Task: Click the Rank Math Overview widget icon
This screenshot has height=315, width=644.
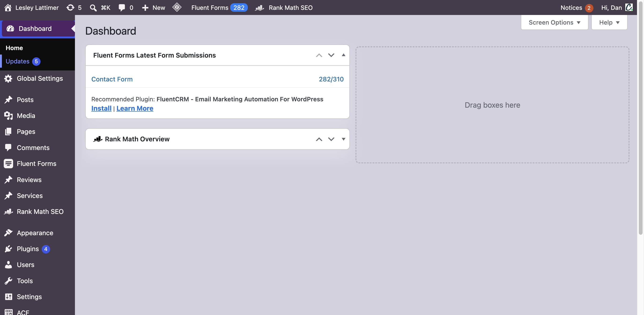Action: 98,139
